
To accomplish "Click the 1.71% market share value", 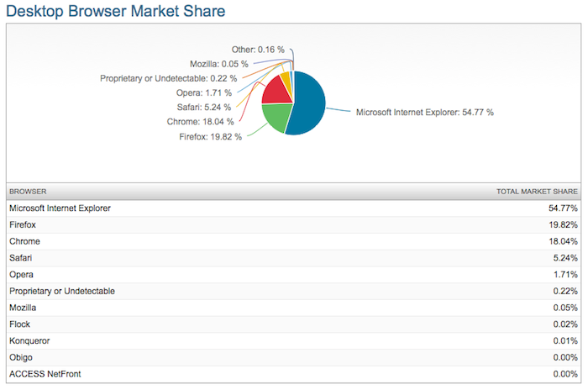I will [565, 274].
